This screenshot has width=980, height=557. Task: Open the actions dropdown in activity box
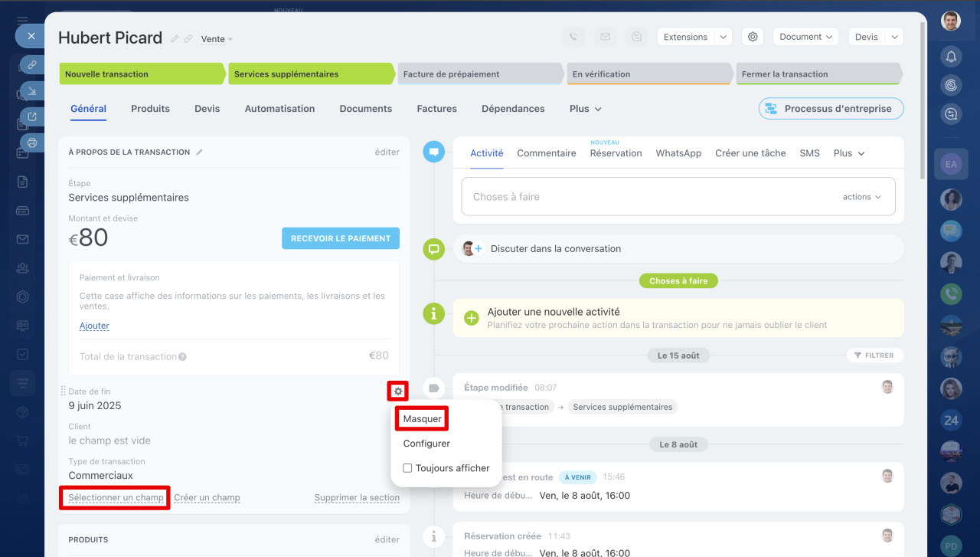[862, 197]
